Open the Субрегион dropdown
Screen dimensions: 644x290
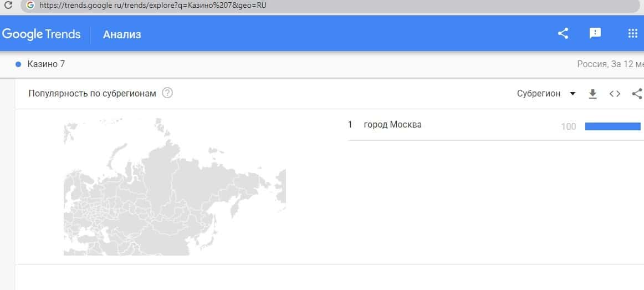[546, 94]
